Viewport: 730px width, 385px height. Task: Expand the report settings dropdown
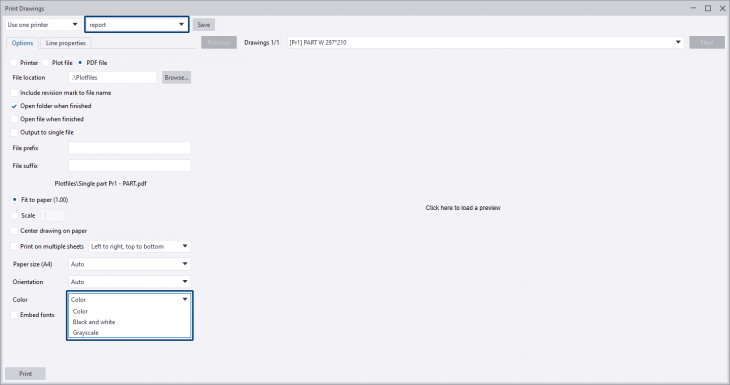click(136, 25)
